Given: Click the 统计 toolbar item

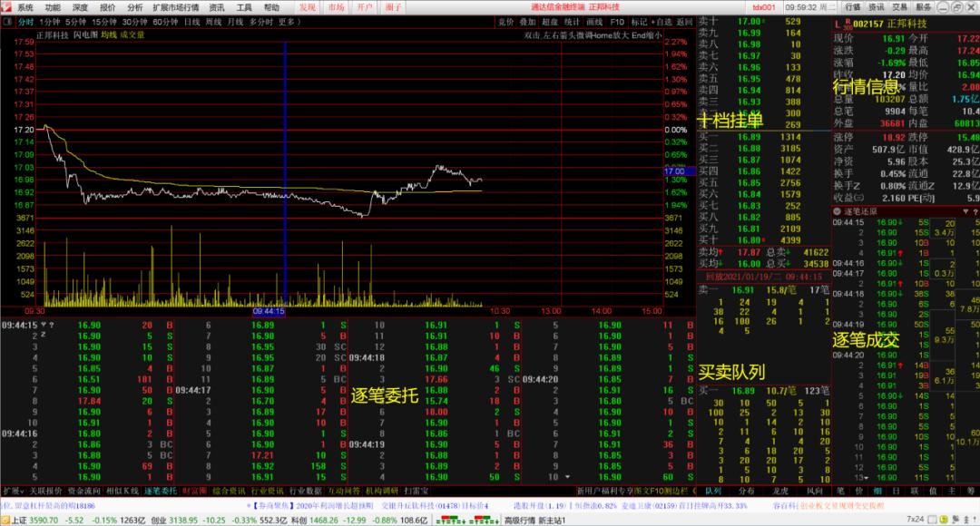Looking at the screenshot, I should (572, 22).
